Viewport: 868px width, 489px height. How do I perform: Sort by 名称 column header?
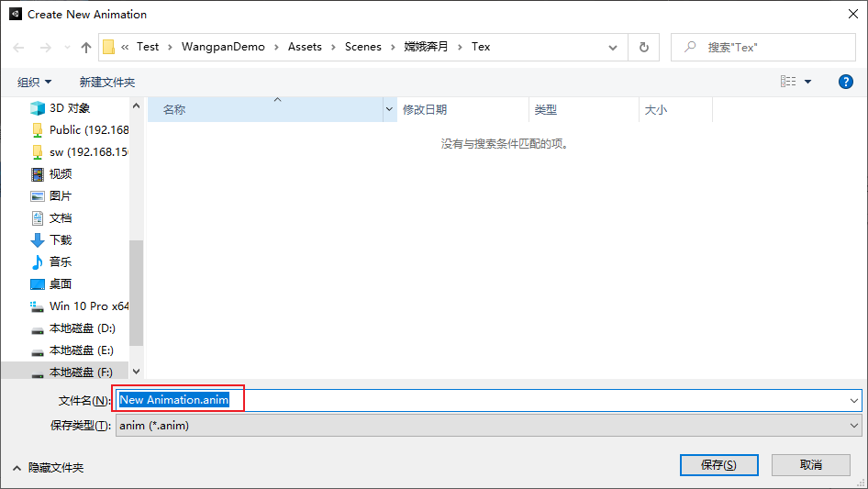click(x=265, y=110)
